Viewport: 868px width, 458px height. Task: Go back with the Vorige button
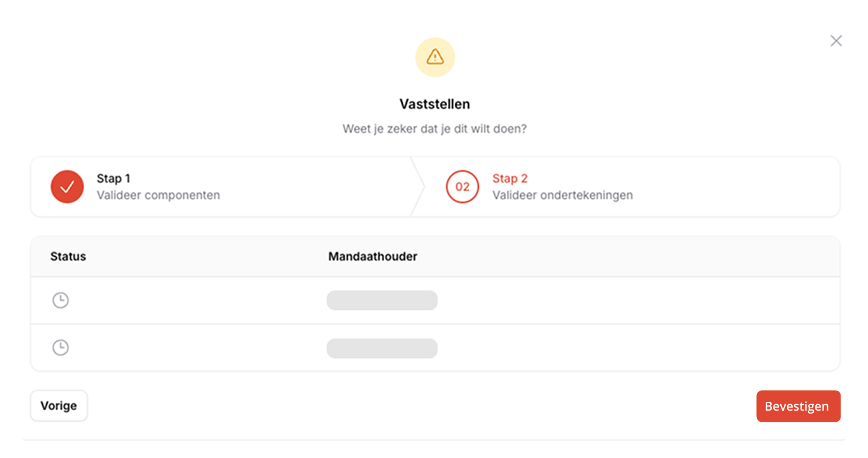click(58, 406)
